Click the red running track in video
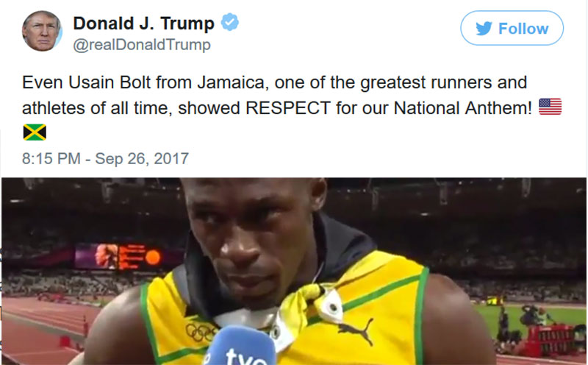This screenshot has height=365, width=588. (41, 330)
